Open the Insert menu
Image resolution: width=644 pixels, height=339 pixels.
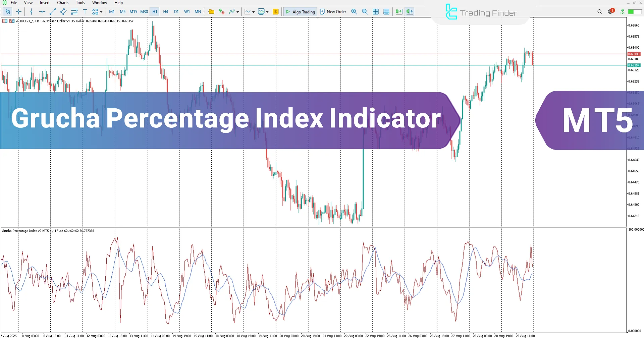click(x=45, y=3)
